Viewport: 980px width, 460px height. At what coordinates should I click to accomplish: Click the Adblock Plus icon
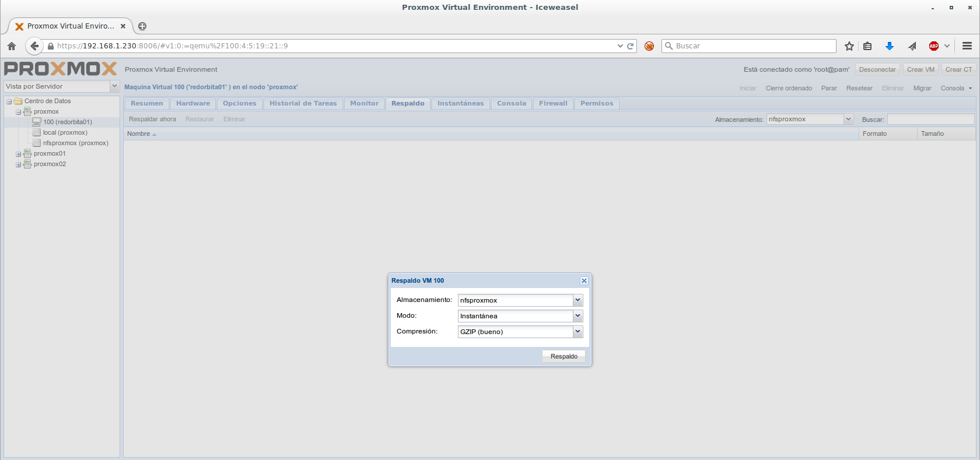click(x=934, y=46)
